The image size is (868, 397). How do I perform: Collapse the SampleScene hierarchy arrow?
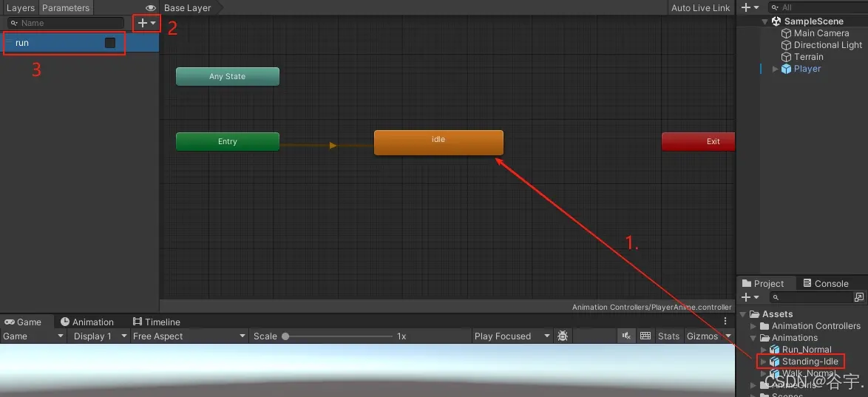point(765,21)
